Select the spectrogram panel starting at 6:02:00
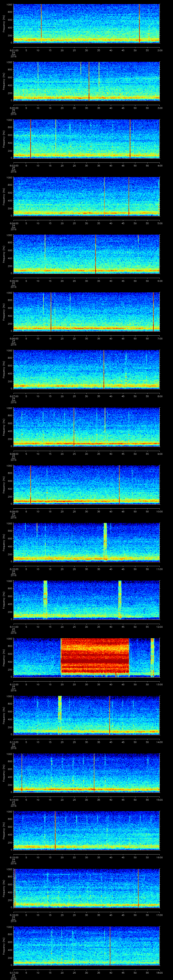The width and height of the screenshot is (173, 980). 86,81
